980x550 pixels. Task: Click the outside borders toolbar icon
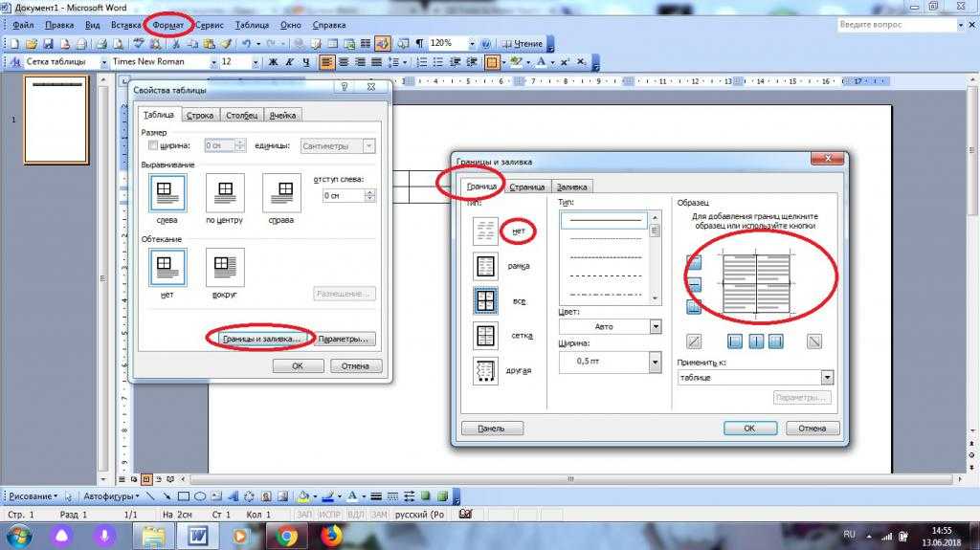pos(492,62)
